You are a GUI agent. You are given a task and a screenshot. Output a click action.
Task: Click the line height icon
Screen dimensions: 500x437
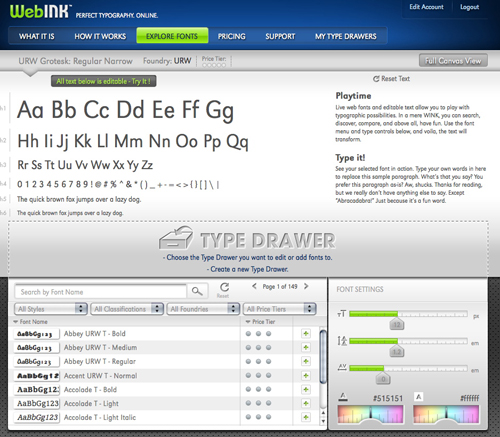342,341
